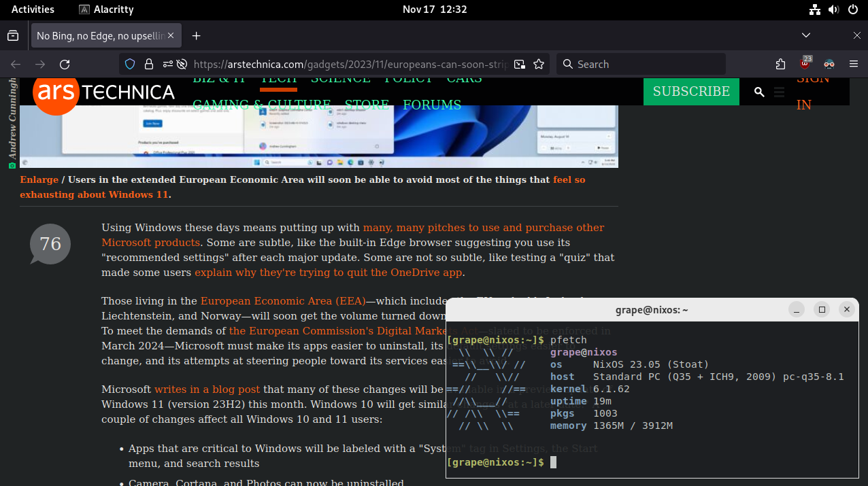Select the 'No Bing, no Edge' browser tab
This screenshot has height=486, width=868.
coord(106,35)
